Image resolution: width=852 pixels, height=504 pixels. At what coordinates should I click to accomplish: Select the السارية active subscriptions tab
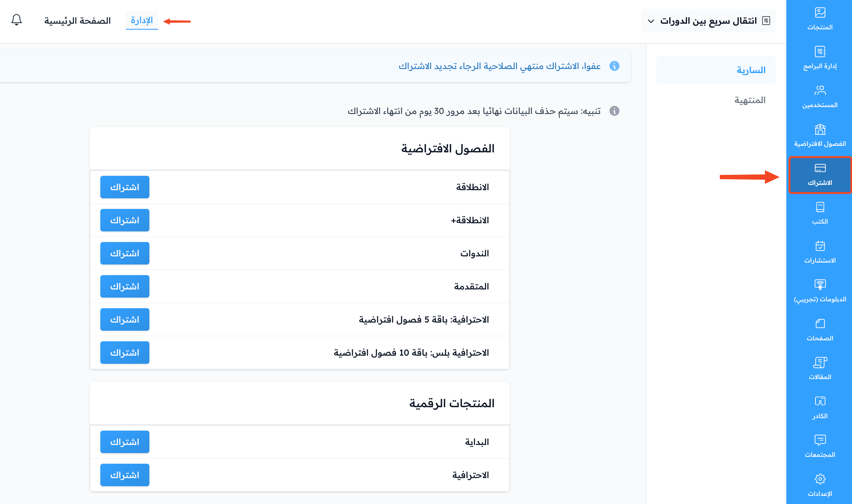click(716, 70)
